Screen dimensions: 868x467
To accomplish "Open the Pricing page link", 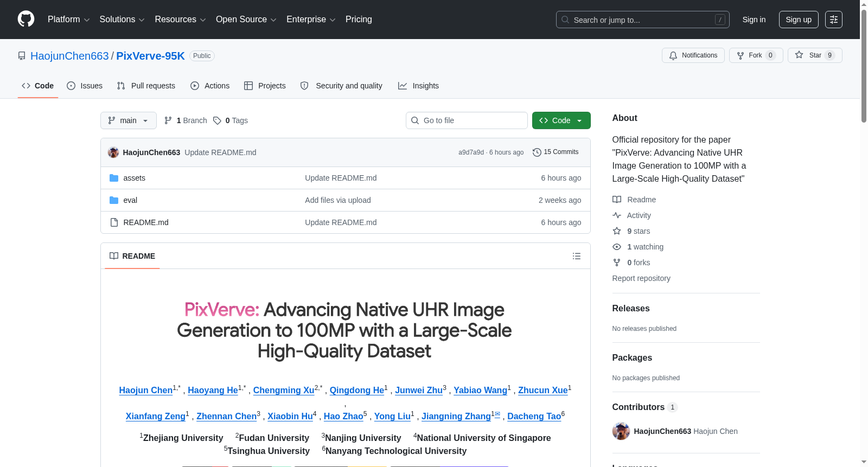I will [359, 20].
